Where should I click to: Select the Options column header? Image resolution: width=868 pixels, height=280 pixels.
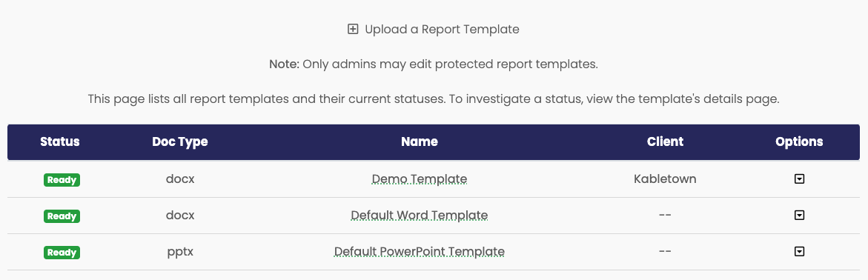point(799,141)
